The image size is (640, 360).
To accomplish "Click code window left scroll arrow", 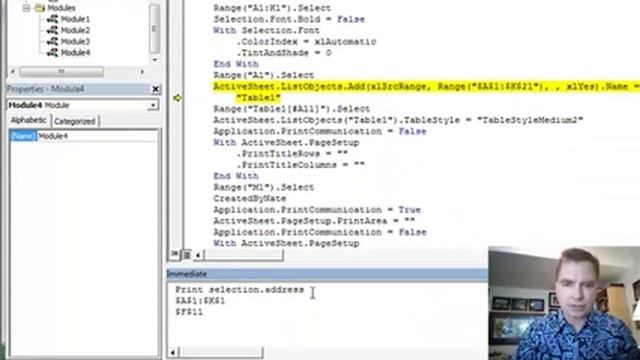I will click(198, 256).
